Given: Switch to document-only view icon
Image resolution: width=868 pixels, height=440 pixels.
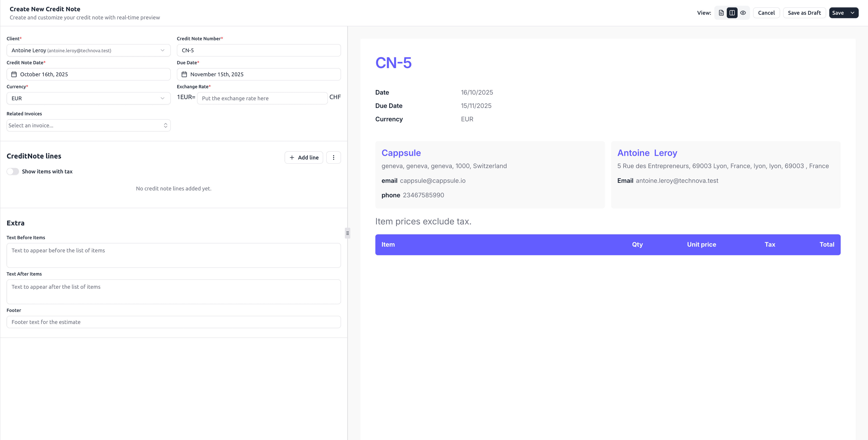Looking at the screenshot, I should coord(721,12).
